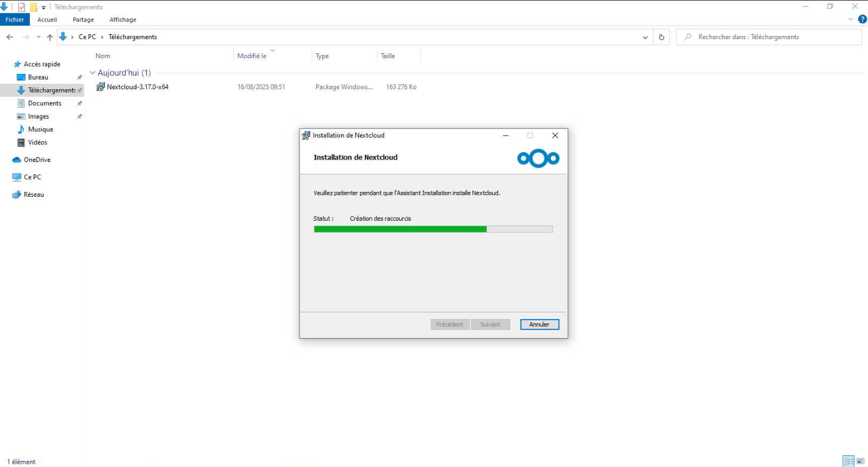Click the 1 élément status bar text
Screen dimensions: 868x467
coord(21,461)
